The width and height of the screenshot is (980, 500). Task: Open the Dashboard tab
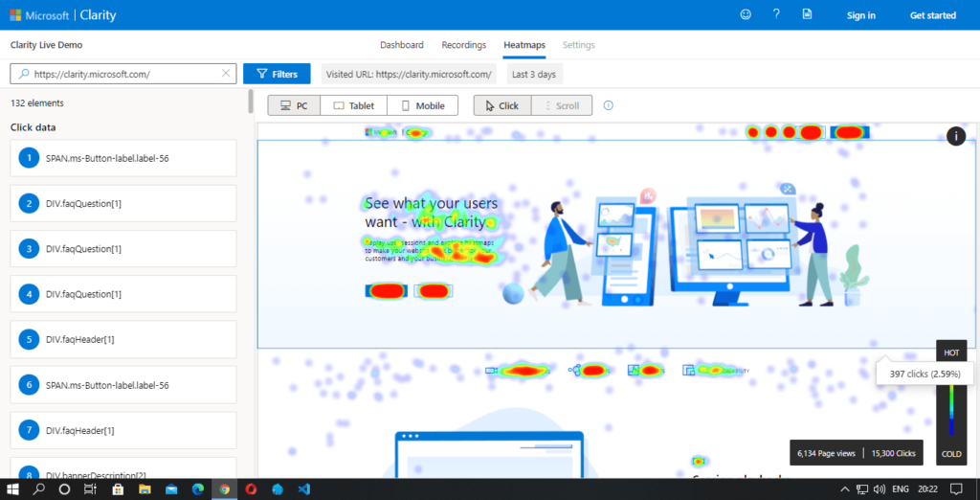click(x=402, y=45)
